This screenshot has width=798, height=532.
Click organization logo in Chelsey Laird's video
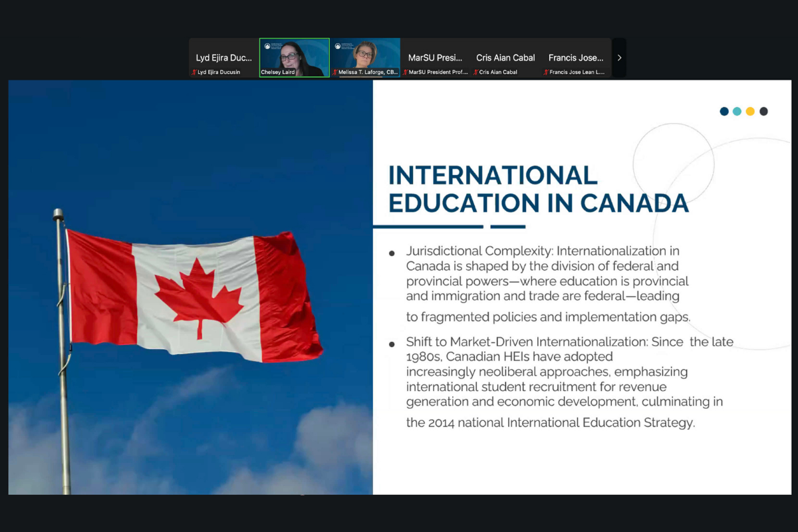coord(267,47)
